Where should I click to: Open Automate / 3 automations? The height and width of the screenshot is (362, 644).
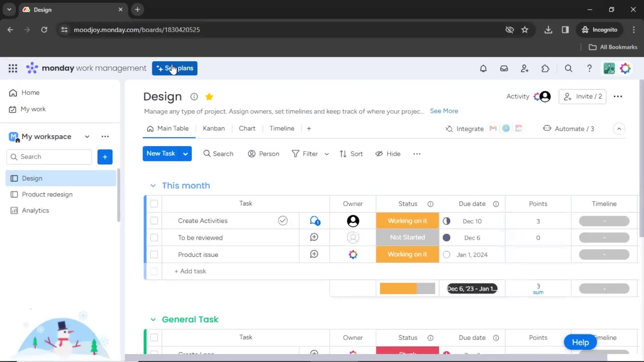click(569, 129)
